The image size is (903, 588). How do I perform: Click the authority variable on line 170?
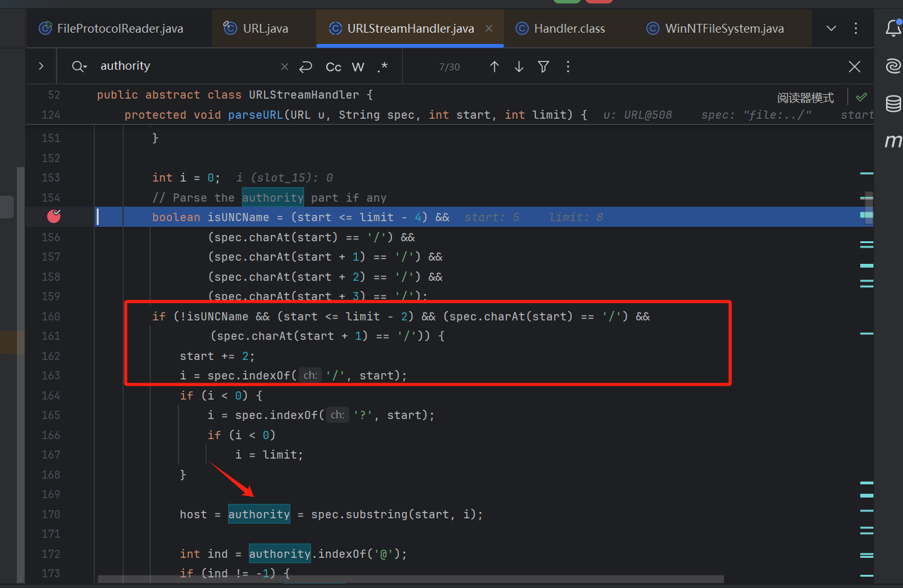click(x=259, y=514)
